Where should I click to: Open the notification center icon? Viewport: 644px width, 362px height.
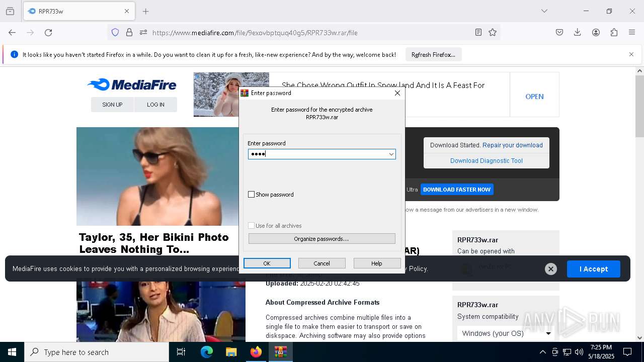click(x=627, y=352)
